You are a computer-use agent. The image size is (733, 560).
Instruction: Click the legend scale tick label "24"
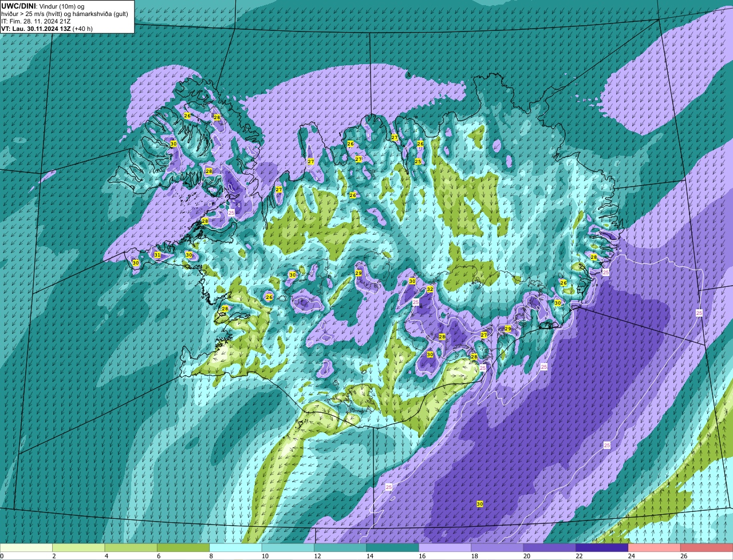pos(630,556)
